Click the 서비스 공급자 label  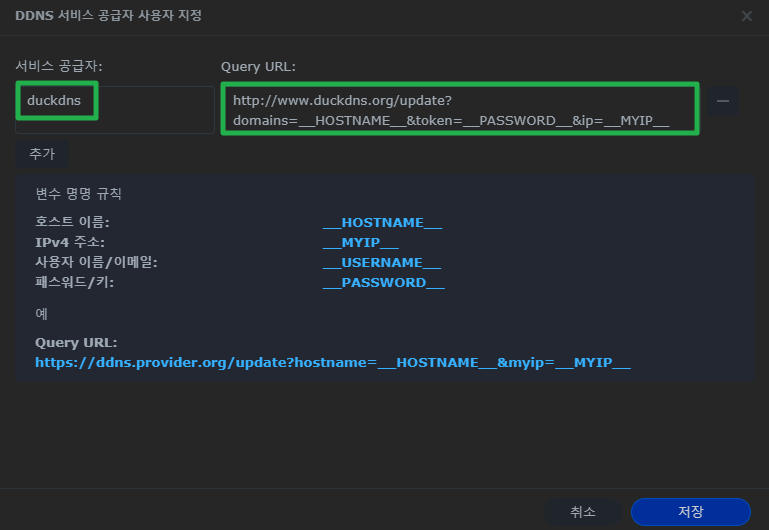pos(59,66)
